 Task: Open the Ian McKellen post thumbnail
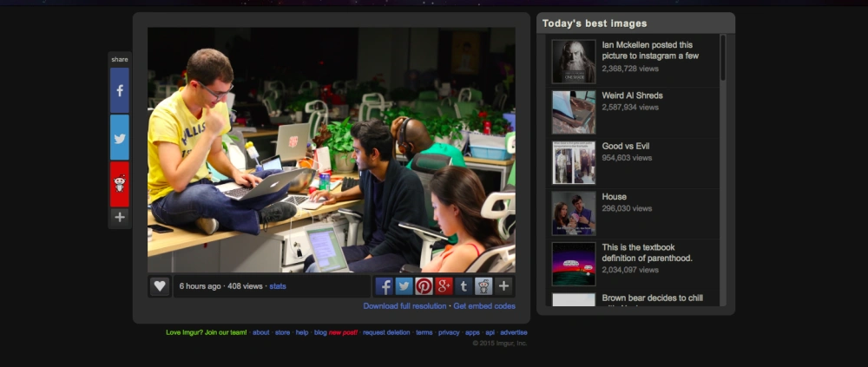click(x=574, y=62)
